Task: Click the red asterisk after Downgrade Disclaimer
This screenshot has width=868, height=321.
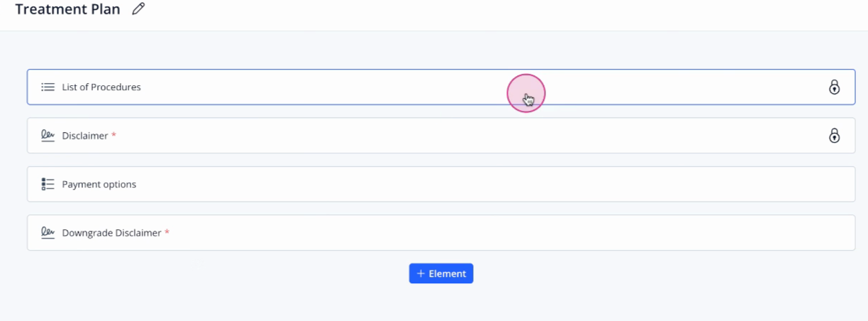Action: [167, 231]
